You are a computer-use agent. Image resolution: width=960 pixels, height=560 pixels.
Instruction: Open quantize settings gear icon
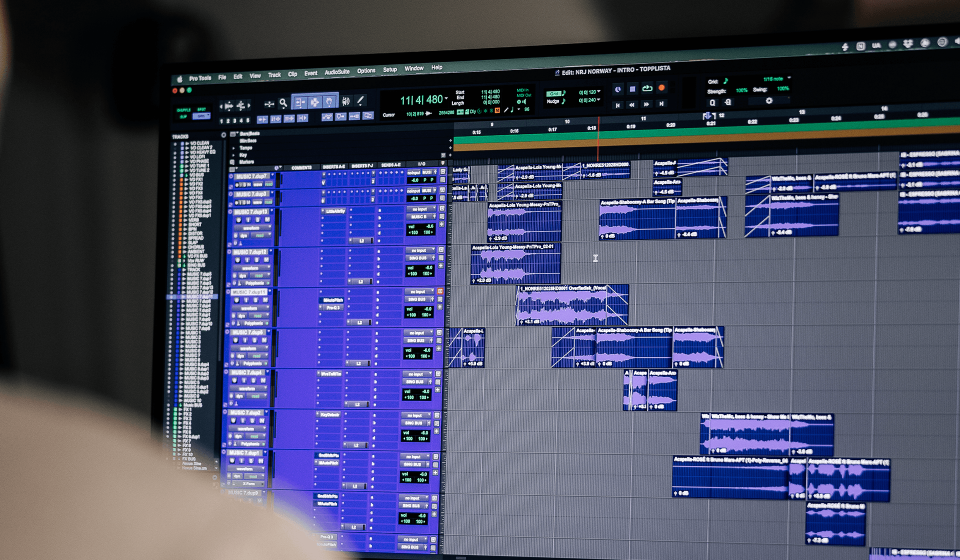[x=769, y=100]
